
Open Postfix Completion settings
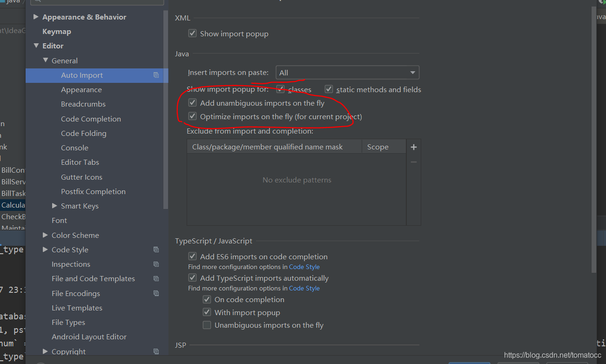(93, 191)
